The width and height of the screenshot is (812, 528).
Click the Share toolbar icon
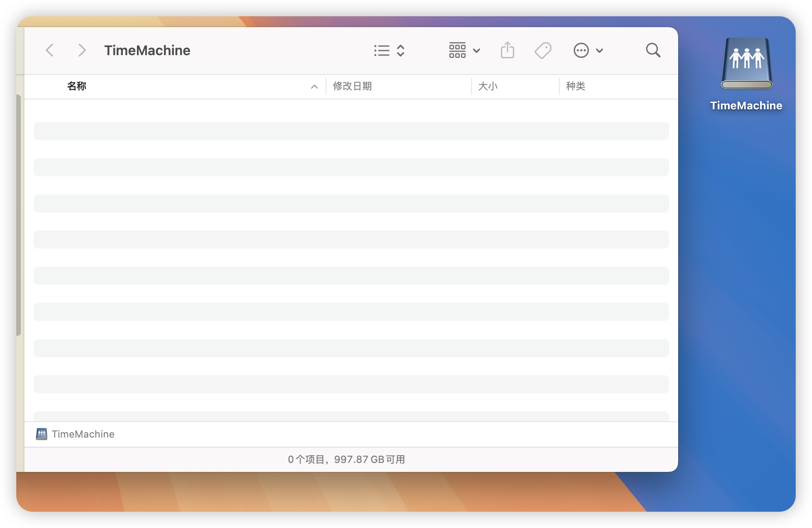point(508,50)
